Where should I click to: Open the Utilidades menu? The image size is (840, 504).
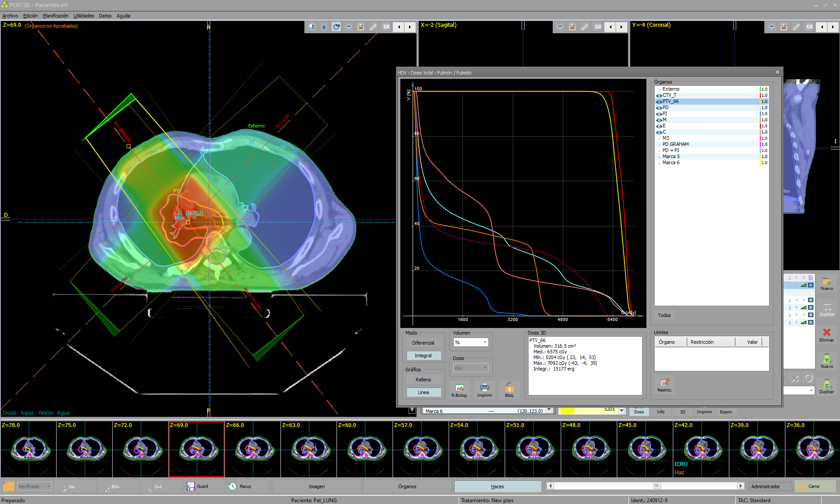coord(84,16)
